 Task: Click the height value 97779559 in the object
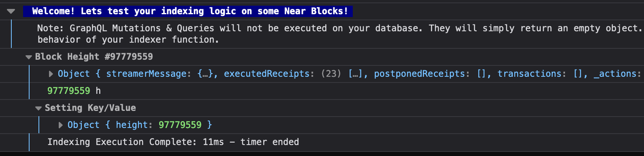pos(180,125)
